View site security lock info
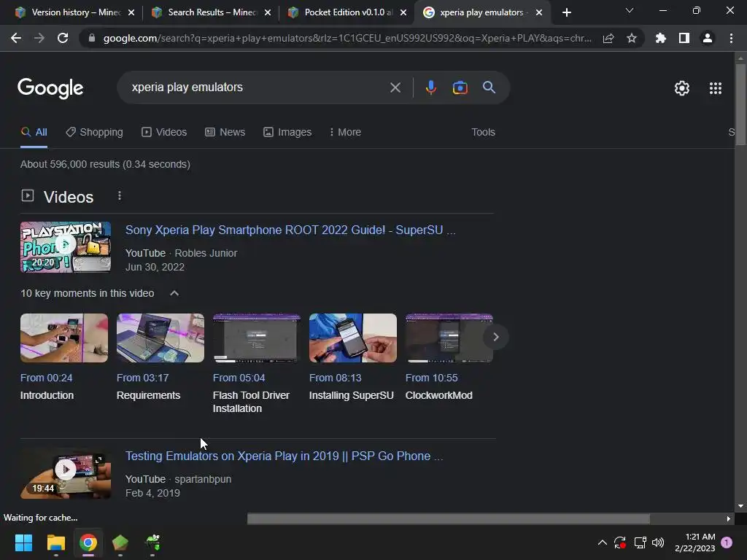The width and height of the screenshot is (747, 560). pyautogui.click(x=92, y=38)
